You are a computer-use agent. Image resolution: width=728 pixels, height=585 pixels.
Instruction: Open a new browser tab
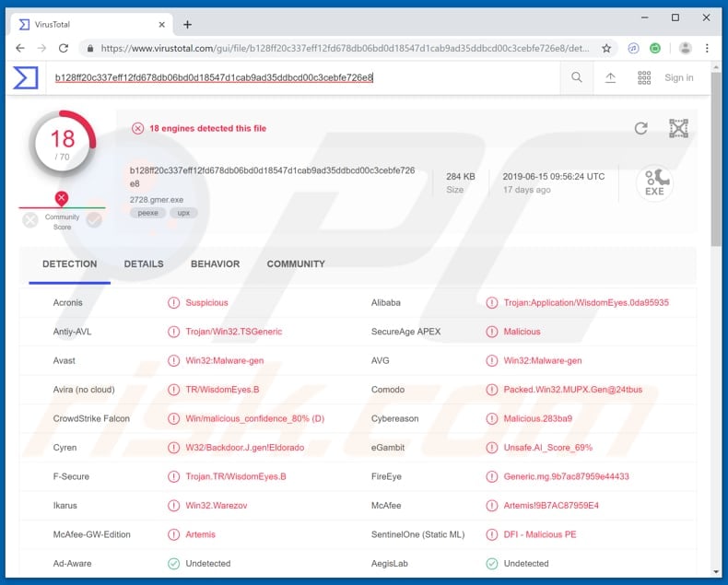click(x=188, y=25)
